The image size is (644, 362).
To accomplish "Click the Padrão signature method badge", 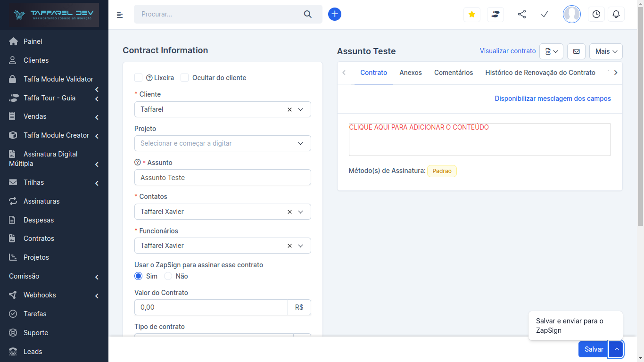I will 442,171.
